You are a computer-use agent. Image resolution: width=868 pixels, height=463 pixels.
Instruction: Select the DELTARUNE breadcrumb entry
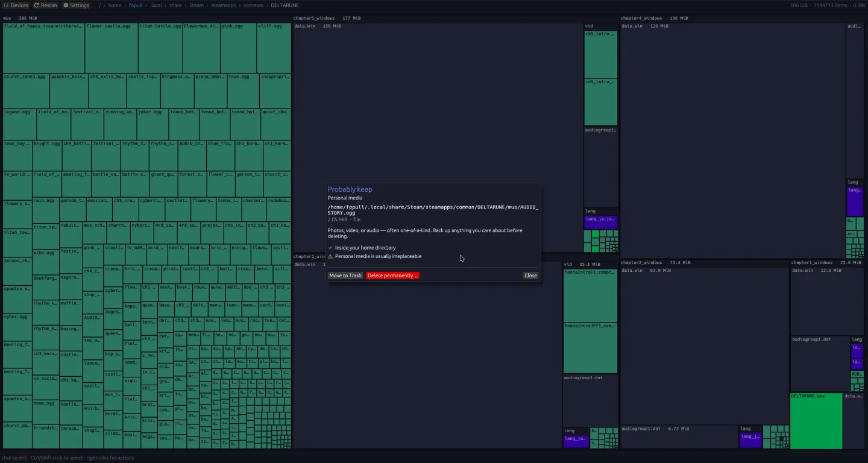point(285,5)
